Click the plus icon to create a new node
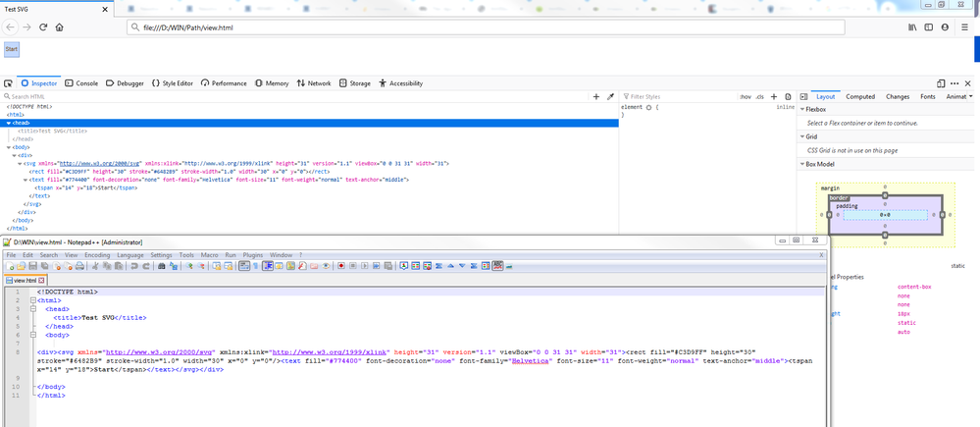Image resolution: width=980 pixels, height=427 pixels. pos(596,97)
